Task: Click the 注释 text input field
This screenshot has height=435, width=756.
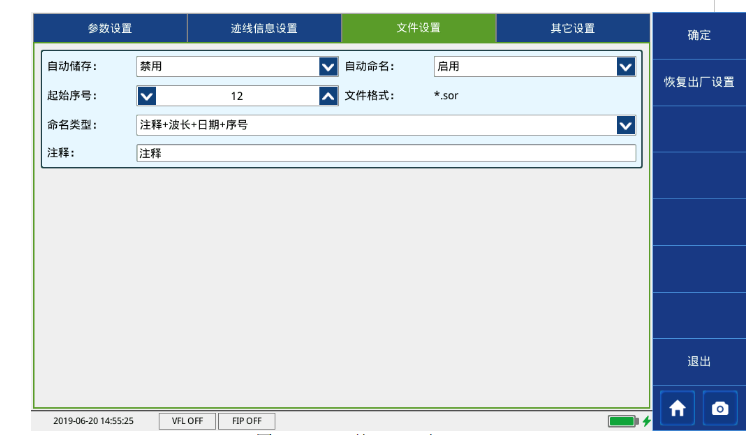Action: pos(386,153)
